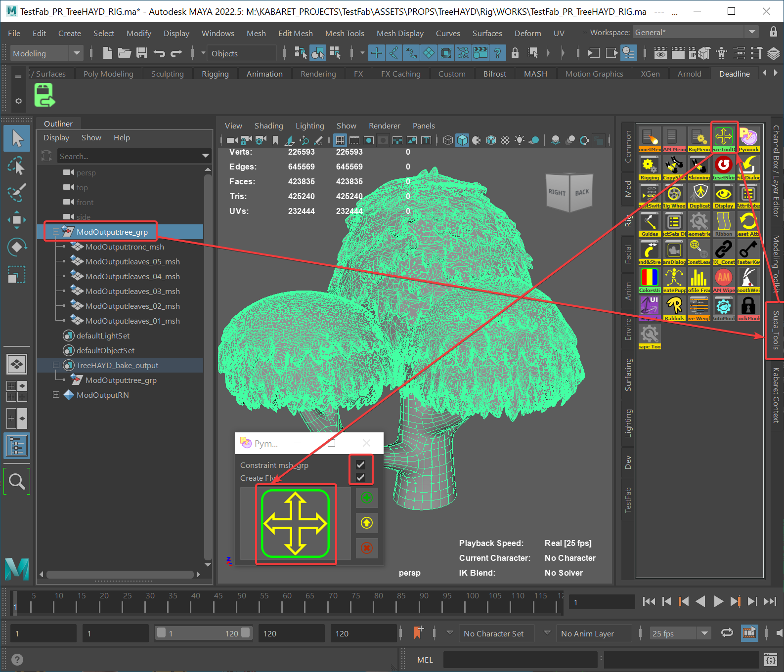The width and height of the screenshot is (784, 672).
Task: Activate the Scale tool in toolbox
Action: click(x=17, y=274)
